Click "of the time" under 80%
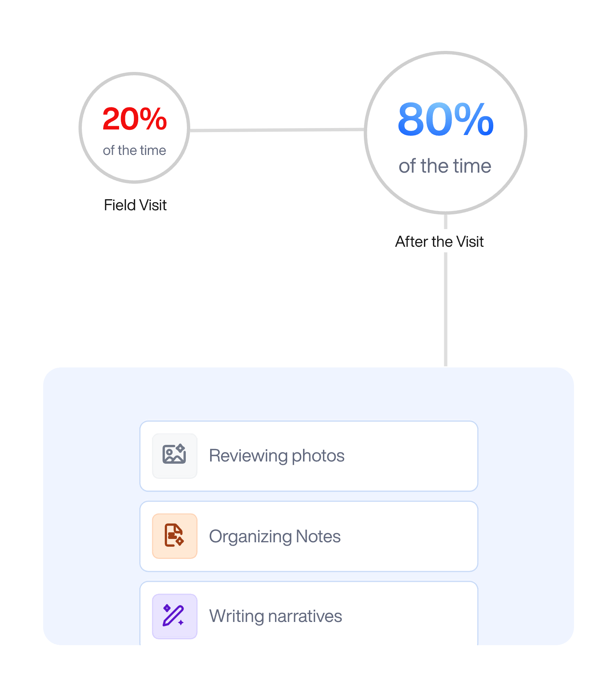 [445, 166]
